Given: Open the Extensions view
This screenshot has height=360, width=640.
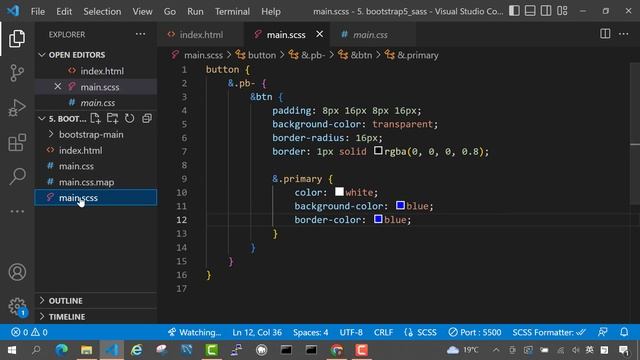Looking at the screenshot, I should click(17, 142).
